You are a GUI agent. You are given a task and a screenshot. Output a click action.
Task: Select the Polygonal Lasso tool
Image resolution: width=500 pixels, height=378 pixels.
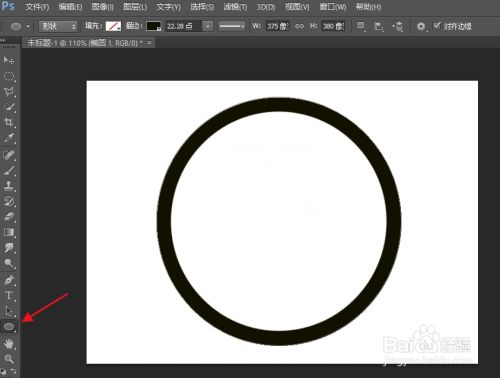coord(9,92)
